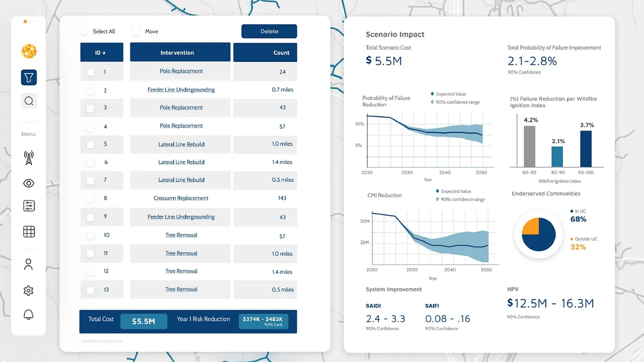Click the orange Outside UC pie slice
This screenshot has width=644, height=362.
tap(531, 227)
